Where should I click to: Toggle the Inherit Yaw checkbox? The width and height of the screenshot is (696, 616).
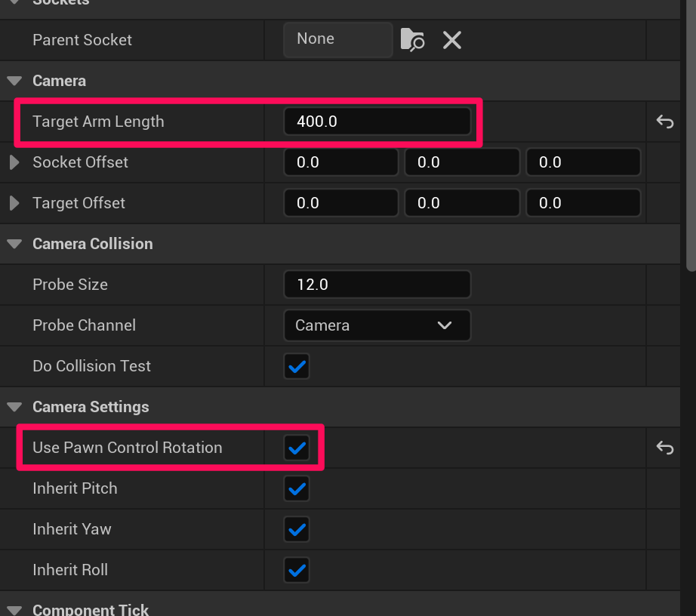coord(297,529)
